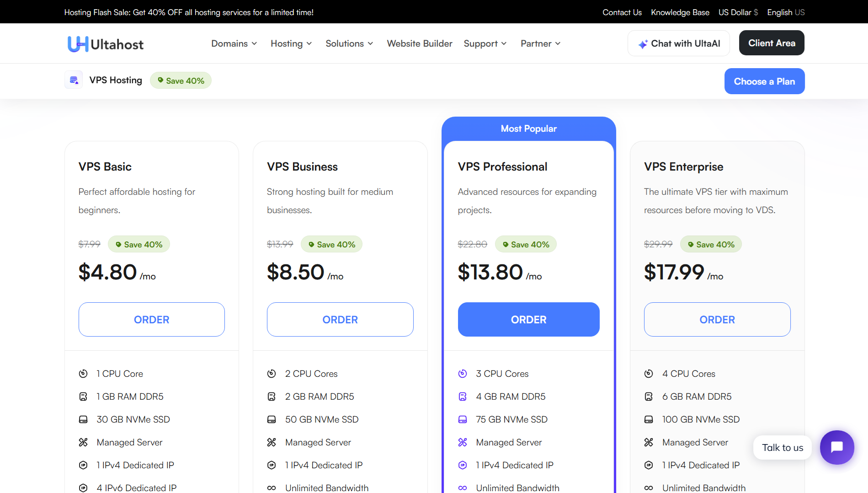Click the VPS Hosting server icon

coord(74,80)
